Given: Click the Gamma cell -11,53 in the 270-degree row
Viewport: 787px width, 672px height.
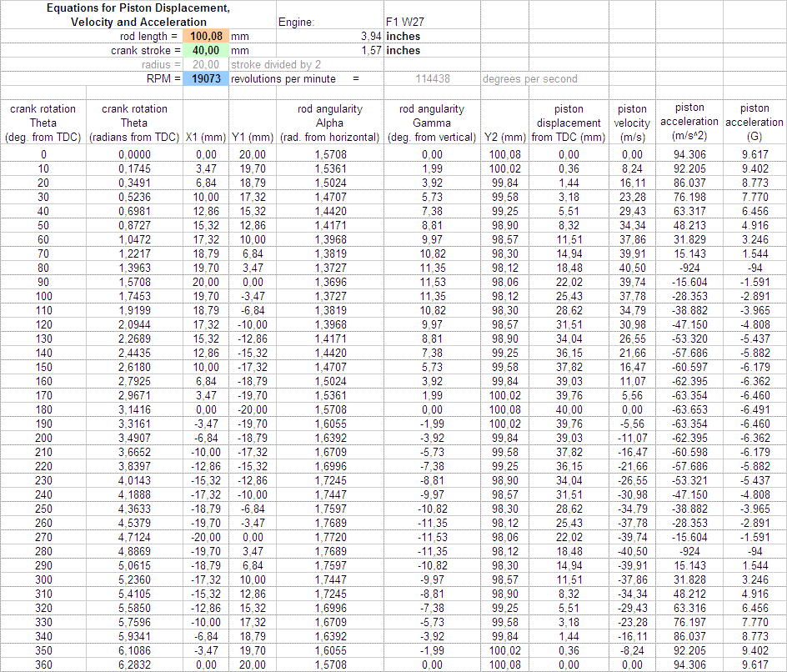Looking at the screenshot, I should click(432, 537).
